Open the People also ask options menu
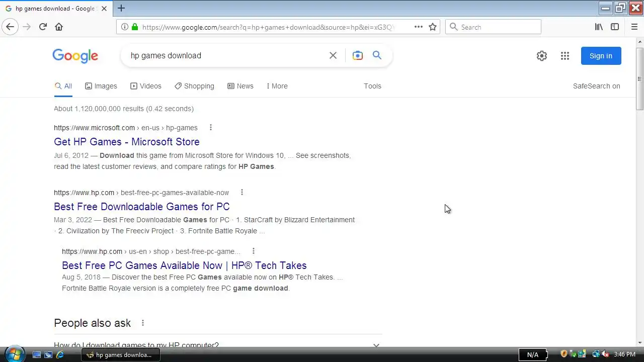This screenshot has width=644, height=362. (143, 323)
